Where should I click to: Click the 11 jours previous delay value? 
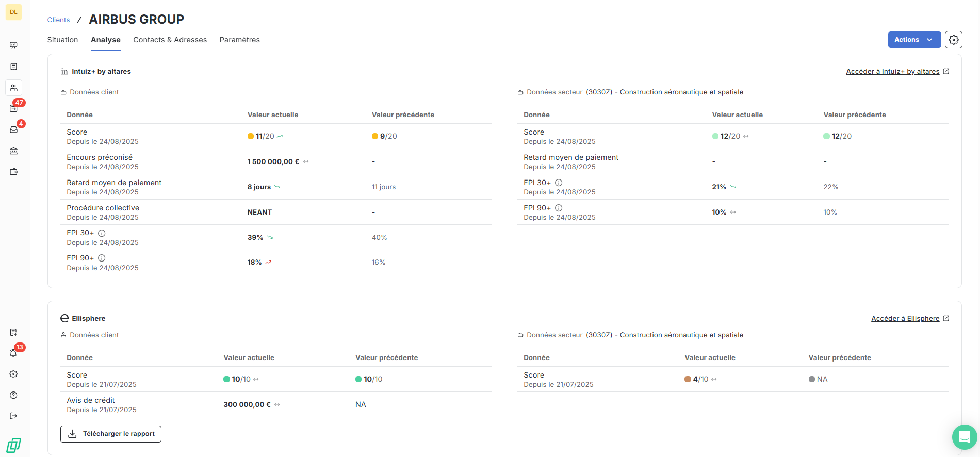[x=384, y=187]
